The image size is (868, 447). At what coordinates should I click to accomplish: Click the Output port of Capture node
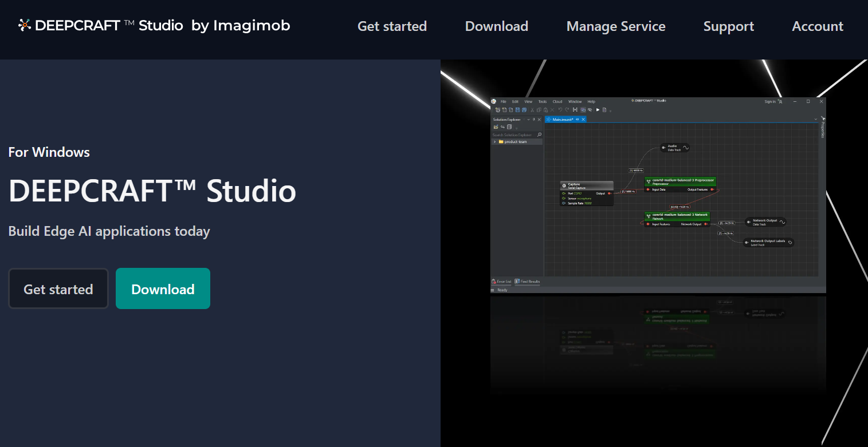point(609,193)
